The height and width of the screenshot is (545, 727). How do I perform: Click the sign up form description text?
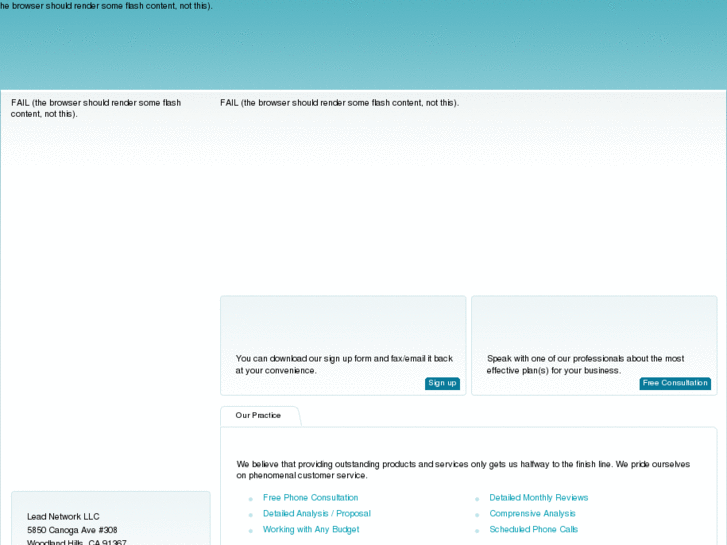[344, 365]
